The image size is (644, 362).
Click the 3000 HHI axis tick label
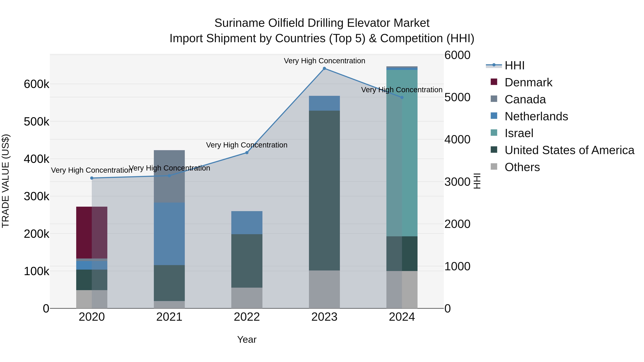pyautogui.click(x=457, y=182)
